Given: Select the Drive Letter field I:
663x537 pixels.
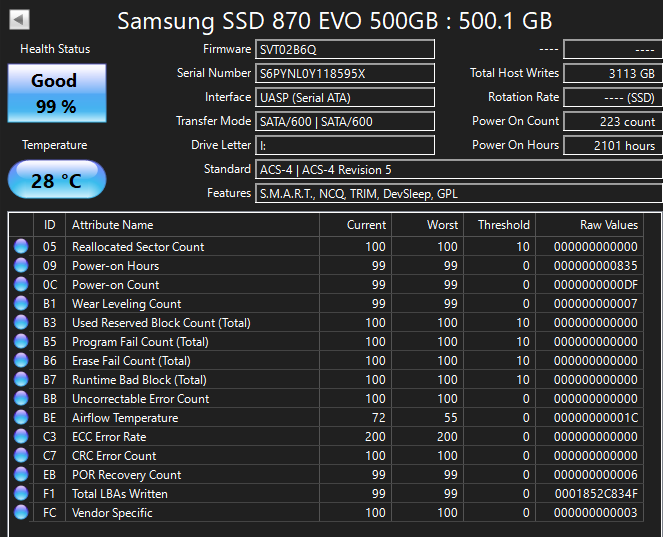Looking at the screenshot, I should 345,145.
